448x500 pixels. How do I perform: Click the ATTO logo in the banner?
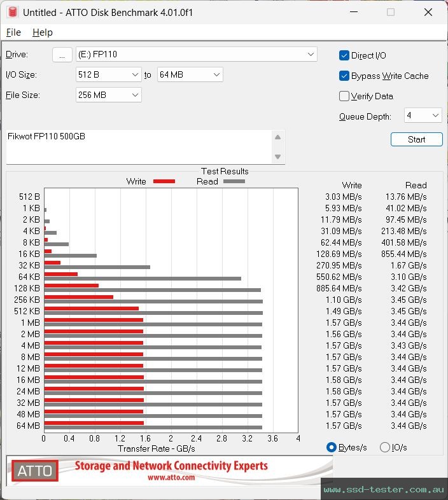tap(35, 471)
